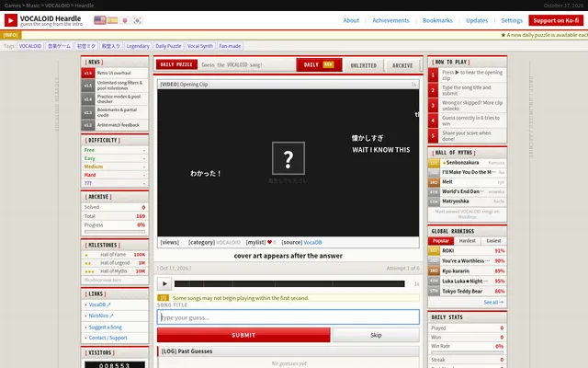Click the 3rd place badge for Melt
The height and width of the screenshot is (368, 588).
click(x=434, y=182)
